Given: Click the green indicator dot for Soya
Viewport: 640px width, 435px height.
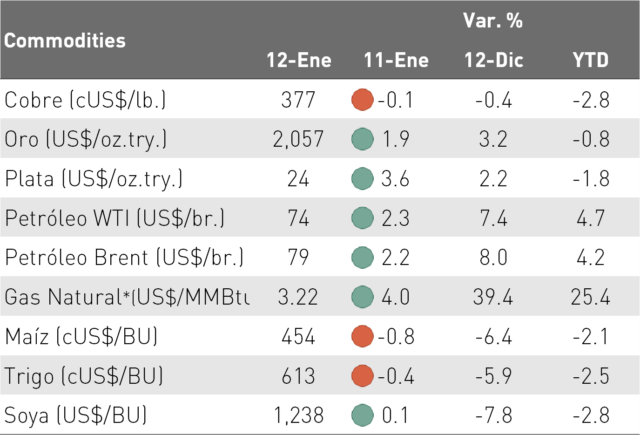Looking at the screenshot, I should coord(362,415).
